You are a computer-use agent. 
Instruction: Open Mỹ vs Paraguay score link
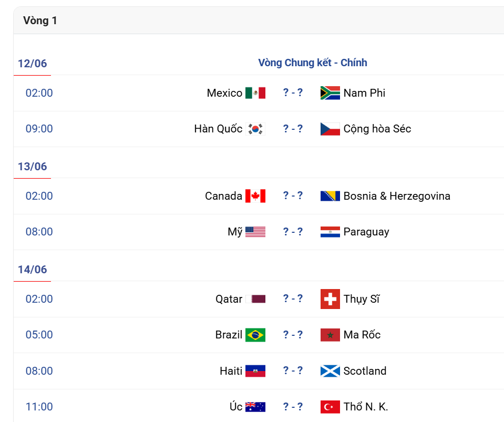293,231
